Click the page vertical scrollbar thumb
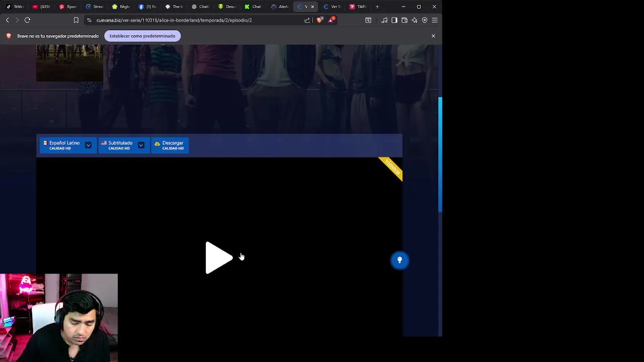Image resolution: width=644 pixels, height=362 pixels. (440, 154)
